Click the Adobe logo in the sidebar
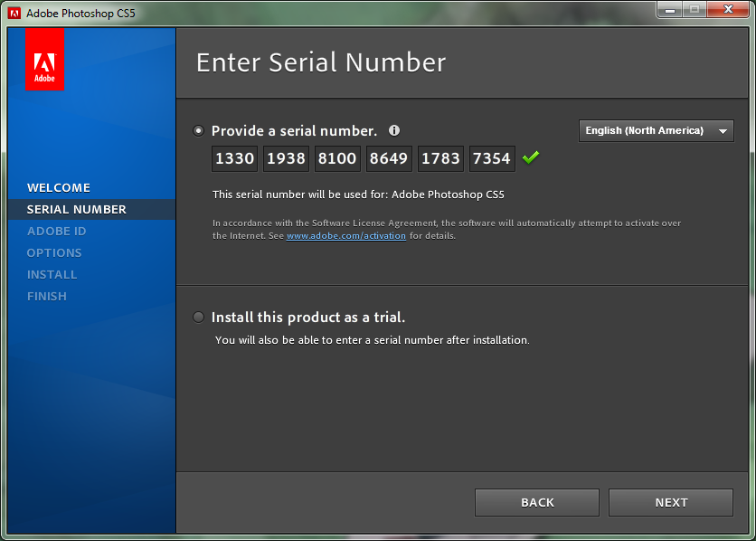The width and height of the screenshot is (756, 541). [44, 59]
